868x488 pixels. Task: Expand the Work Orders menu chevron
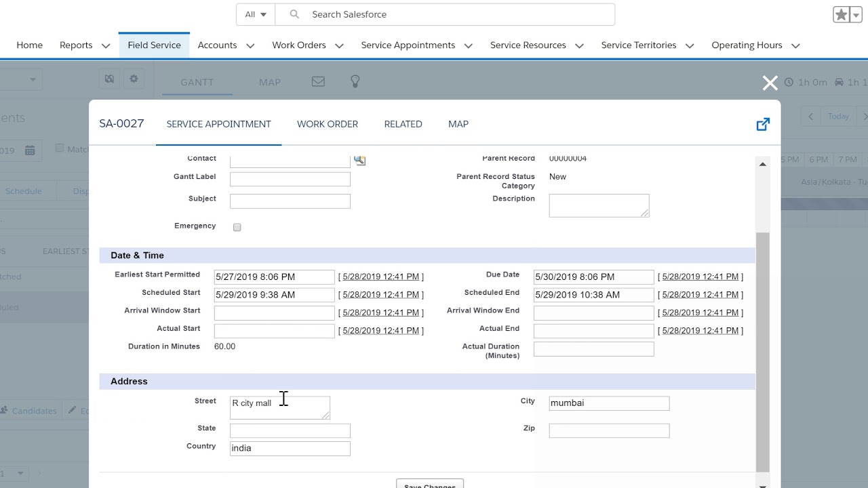339,45
